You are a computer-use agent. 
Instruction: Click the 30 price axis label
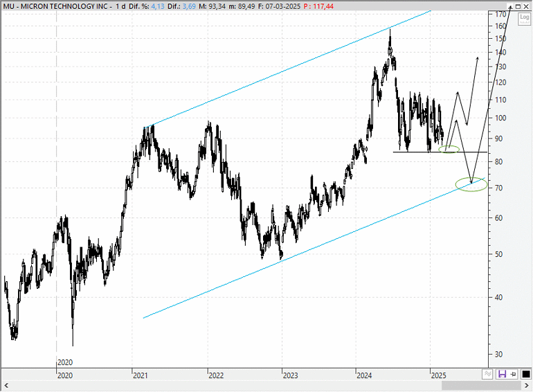498,355
